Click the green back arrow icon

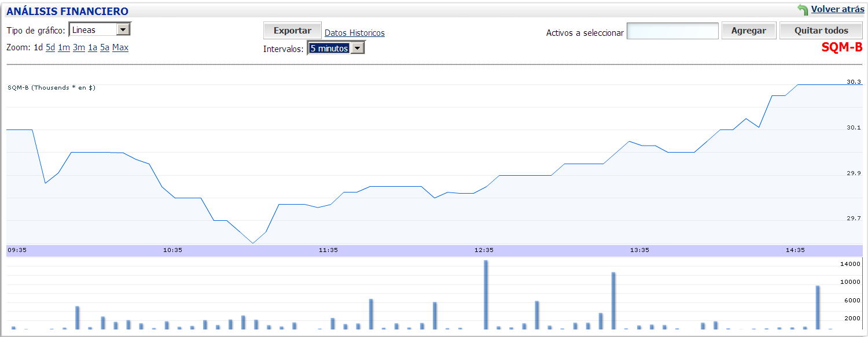point(803,10)
